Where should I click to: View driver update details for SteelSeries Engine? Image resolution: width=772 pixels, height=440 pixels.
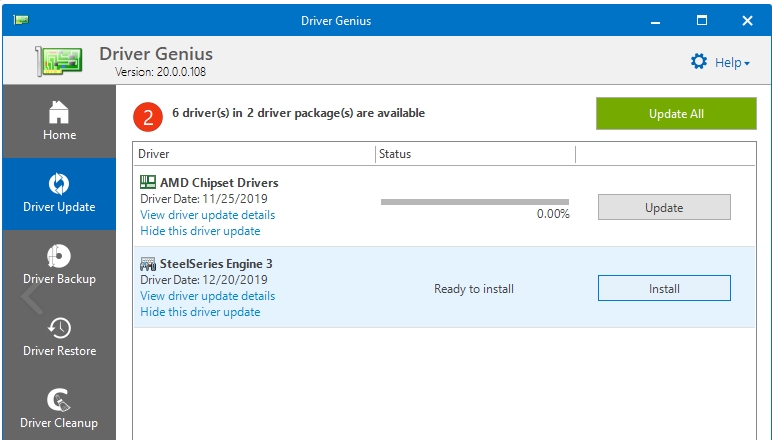(x=208, y=296)
